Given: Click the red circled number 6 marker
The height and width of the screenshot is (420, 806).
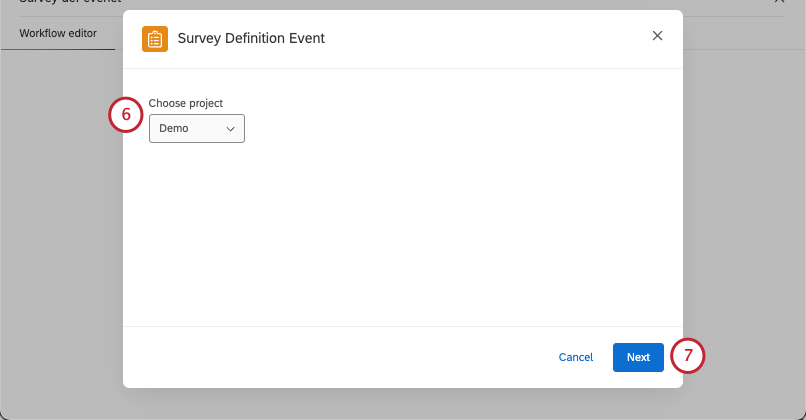Looking at the screenshot, I should [x=126, y=115].
